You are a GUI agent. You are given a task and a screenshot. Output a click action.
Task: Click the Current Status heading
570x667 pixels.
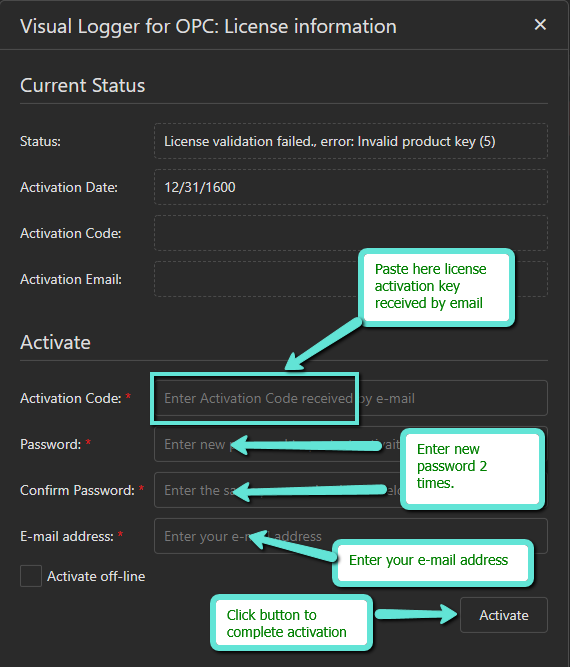click(x=83, y=85)
